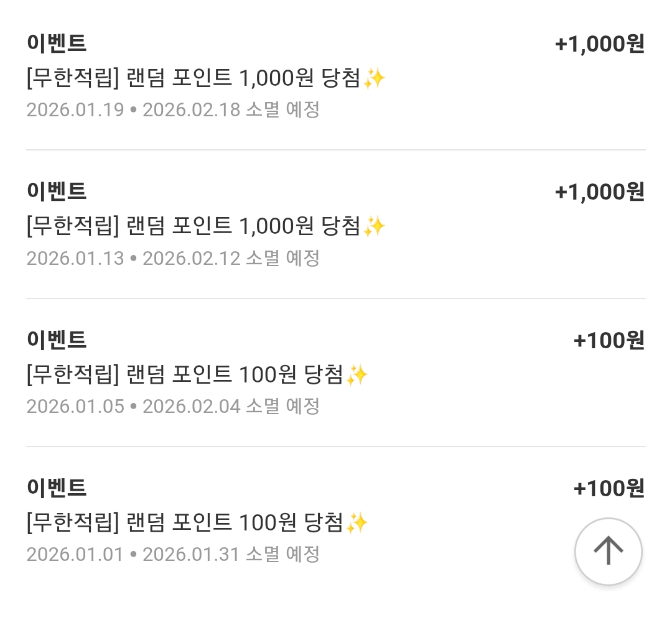The width and height of the screenshot is (672, 620).
Task: Tap 이벤트 label above the 2026.01.05 entry
Action: (57, 340)
